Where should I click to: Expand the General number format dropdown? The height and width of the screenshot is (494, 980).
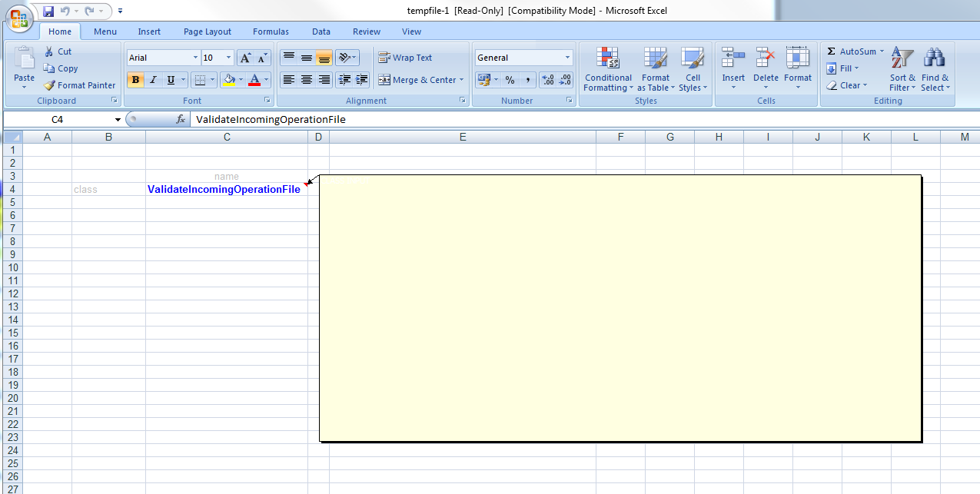(x=567, y=58)
